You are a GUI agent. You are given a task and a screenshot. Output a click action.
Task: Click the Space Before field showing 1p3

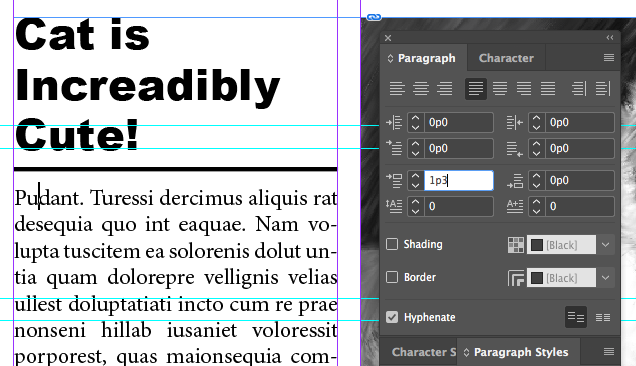click(x=459, y=181)
